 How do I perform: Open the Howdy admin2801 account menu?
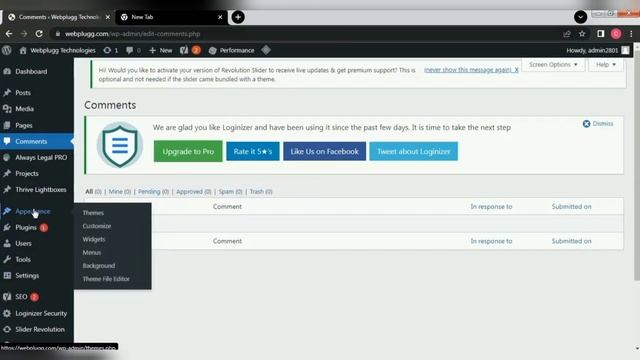point(598,50)
